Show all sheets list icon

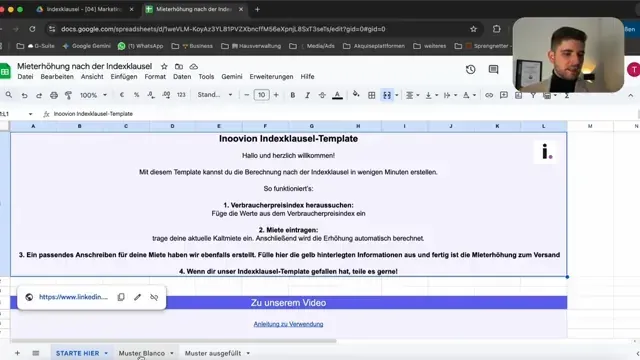tap(36, 353)
